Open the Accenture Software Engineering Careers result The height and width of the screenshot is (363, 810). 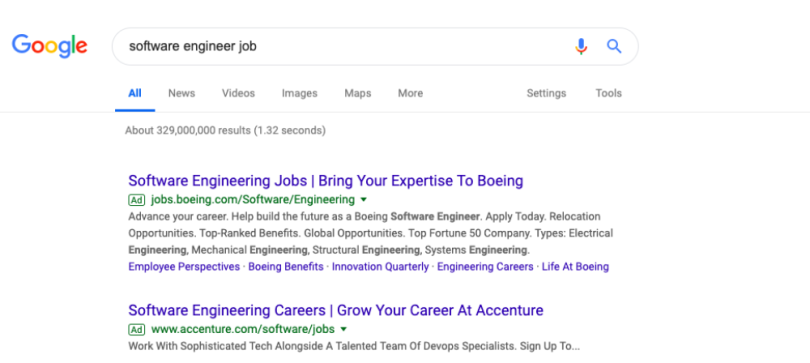tap(336, 310)
